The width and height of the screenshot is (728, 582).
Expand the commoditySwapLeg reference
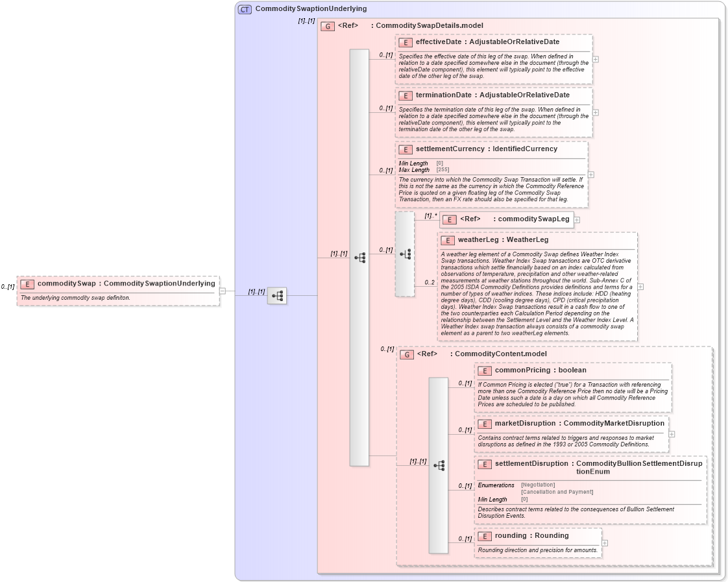point(577,220)
